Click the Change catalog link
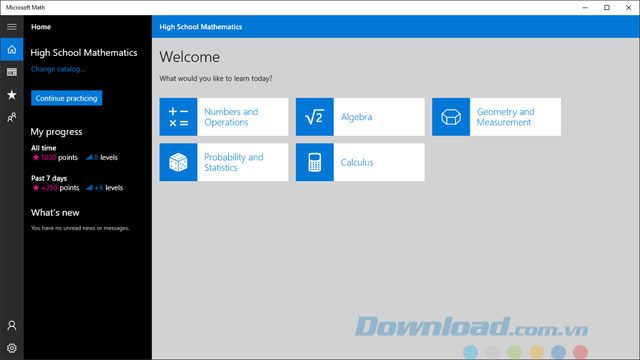Viewport: 640px width, 360px height. (58, 69)
